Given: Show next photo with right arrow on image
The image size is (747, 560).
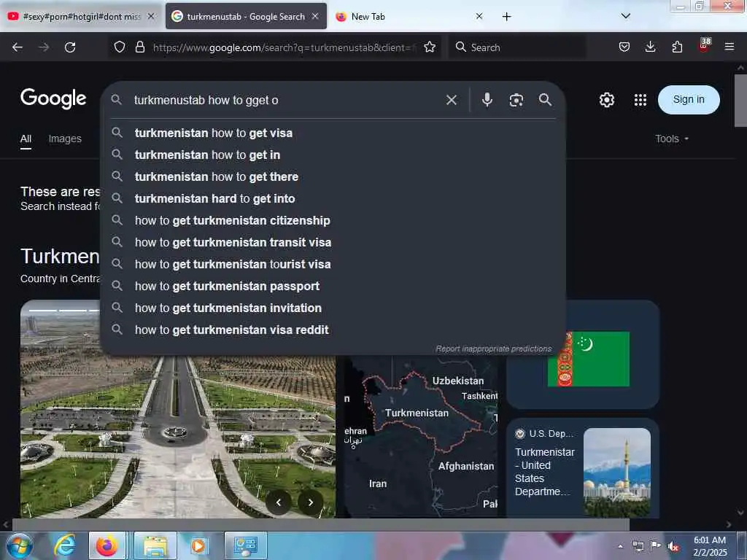Looking at the screenshot, I should coord(311,502).
